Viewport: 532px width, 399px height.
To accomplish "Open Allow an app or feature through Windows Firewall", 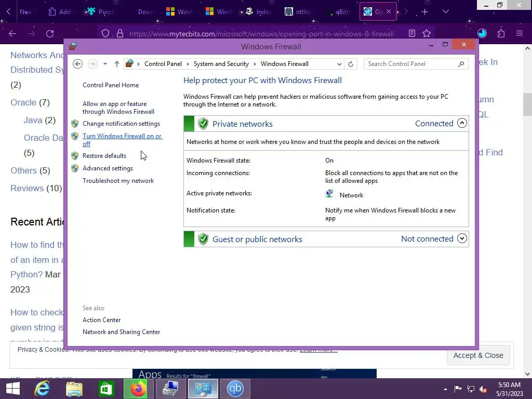I will click(118, 108).
